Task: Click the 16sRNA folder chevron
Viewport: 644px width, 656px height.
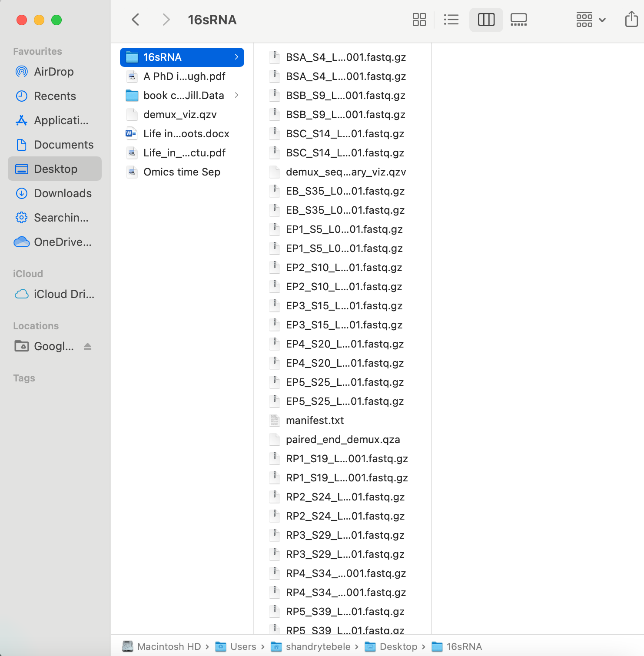Action: coord(236,57)
